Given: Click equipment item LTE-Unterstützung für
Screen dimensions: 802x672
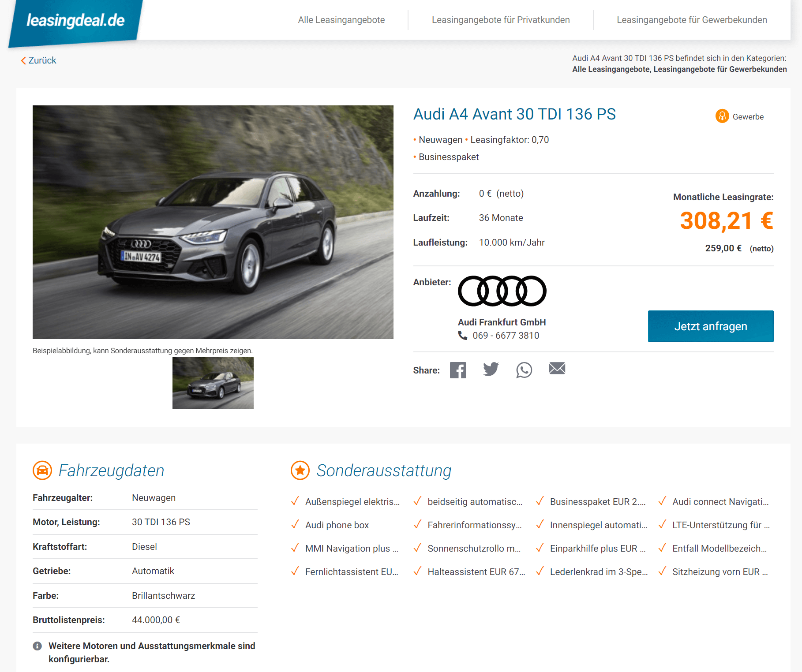Looking at the screenshot, I should tap(721, 525).
